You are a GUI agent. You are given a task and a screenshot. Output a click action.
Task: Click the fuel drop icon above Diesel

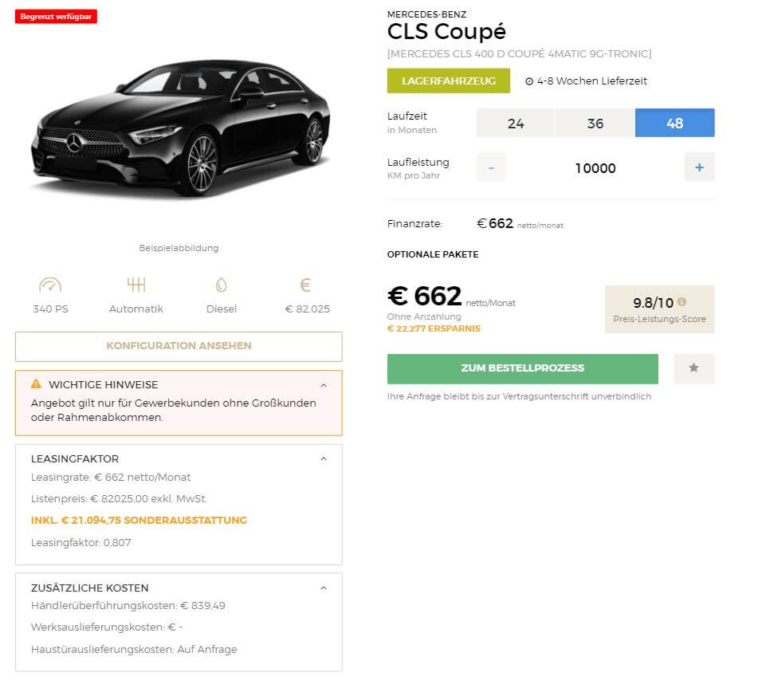pos(222,285)
